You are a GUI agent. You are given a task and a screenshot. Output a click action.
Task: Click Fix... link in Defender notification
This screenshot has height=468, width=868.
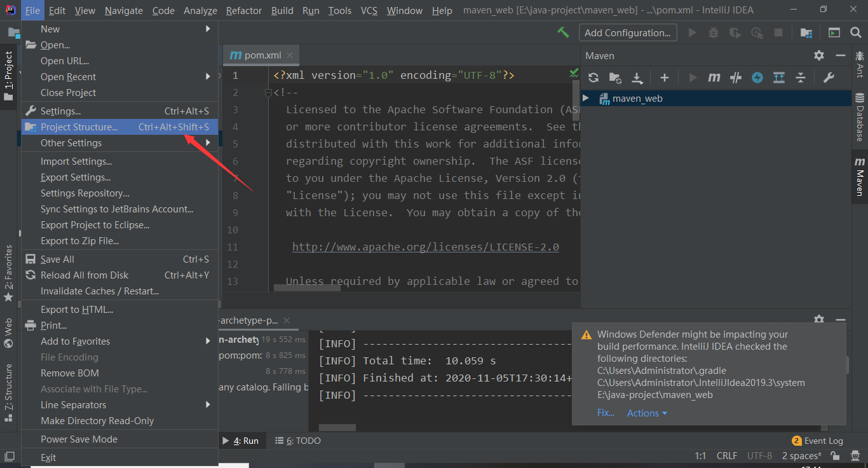click(606, 413)
